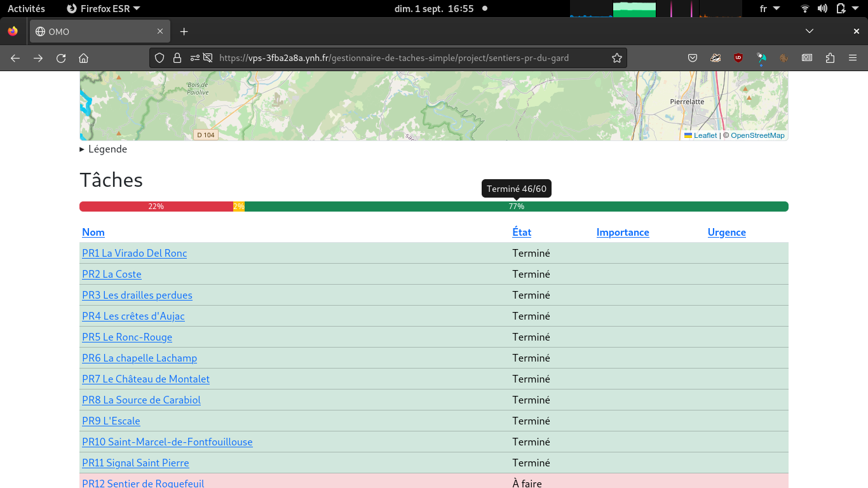Select the OMO browser tab
Viewport: 868px width, 488px height.
coord(95,31)
